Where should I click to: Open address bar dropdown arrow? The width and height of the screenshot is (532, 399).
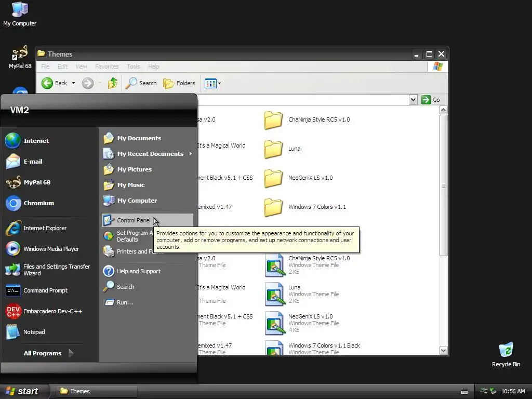413,100
